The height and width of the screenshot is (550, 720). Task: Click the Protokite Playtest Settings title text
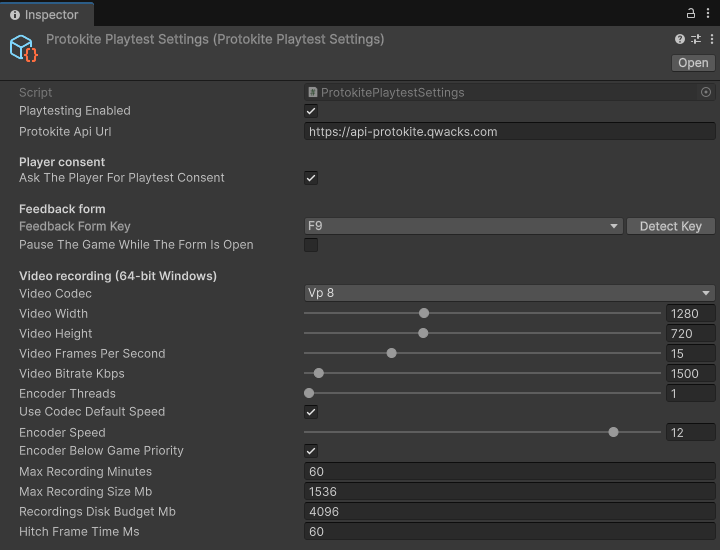(215, 39)
